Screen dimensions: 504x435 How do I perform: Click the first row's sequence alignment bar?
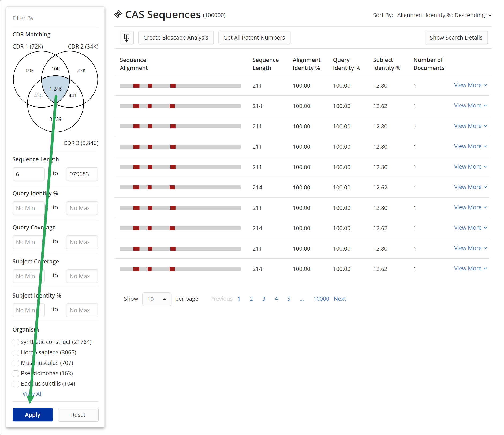pyautogui.click(x=180, y=85)
